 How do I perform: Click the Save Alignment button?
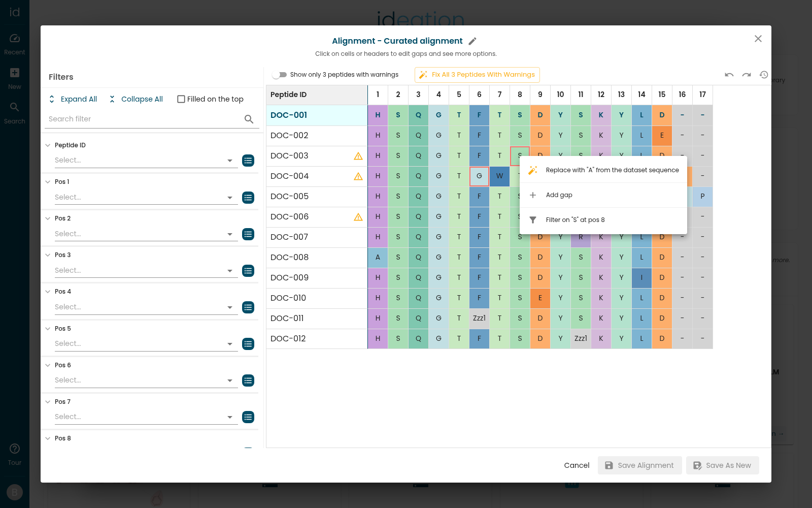[639, 465]
